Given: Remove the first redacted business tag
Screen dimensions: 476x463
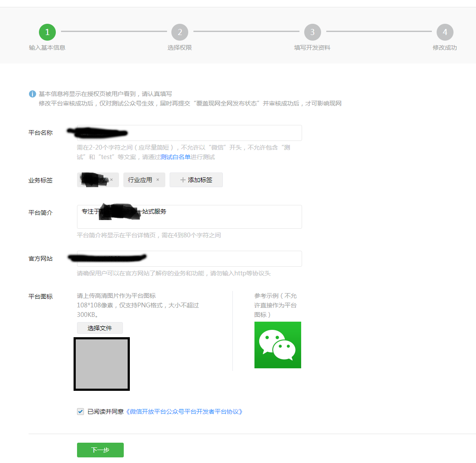Looking at the screenshot, I should click(x=112, y=180).
